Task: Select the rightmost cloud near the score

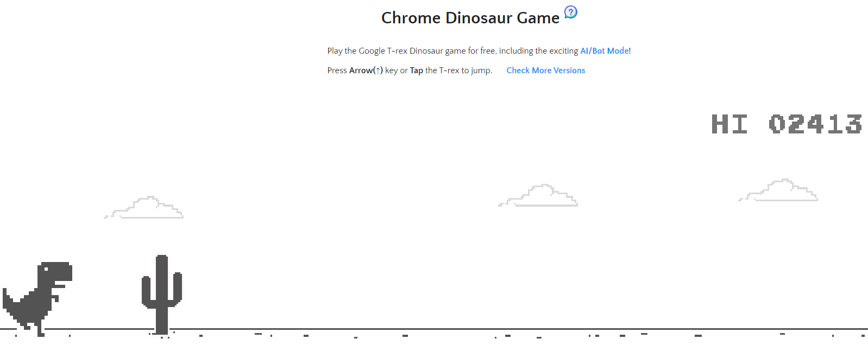Action: pos(778,191)
